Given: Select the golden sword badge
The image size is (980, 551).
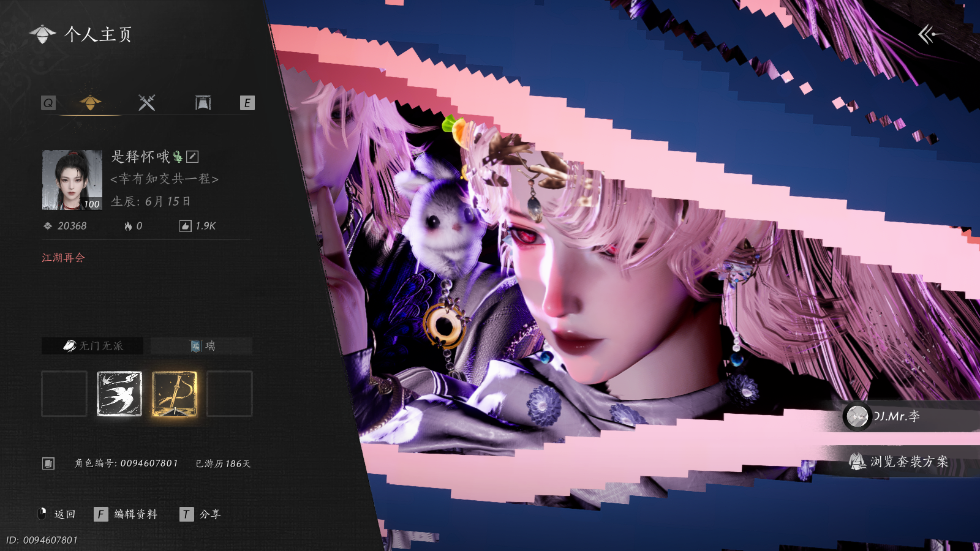Looking at the screenshot, I should (x=175, y=394).
